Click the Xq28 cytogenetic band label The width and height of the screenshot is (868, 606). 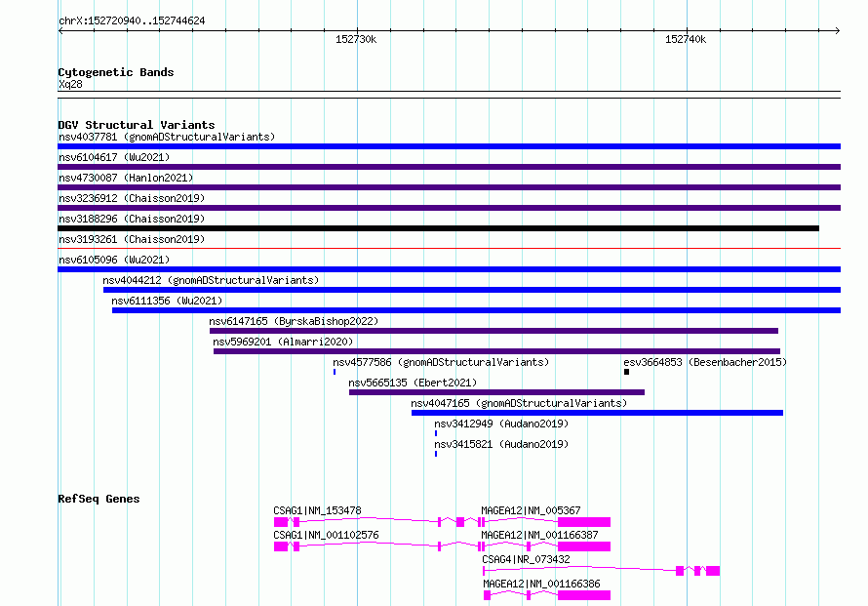[x=70, y=84]
